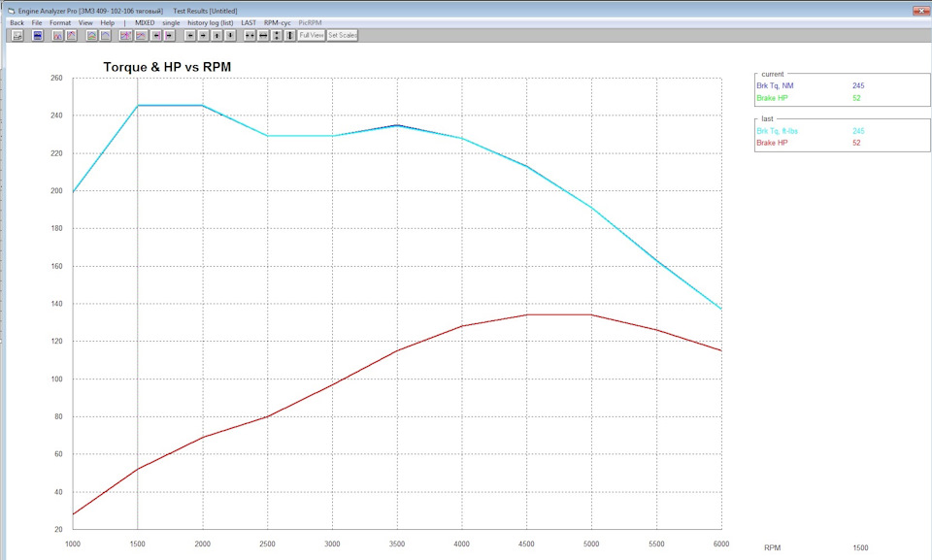Viewport: 932px width, 560px height.
Task: Shift the graph down with the down arrow button
Action: tap(230, 36)
